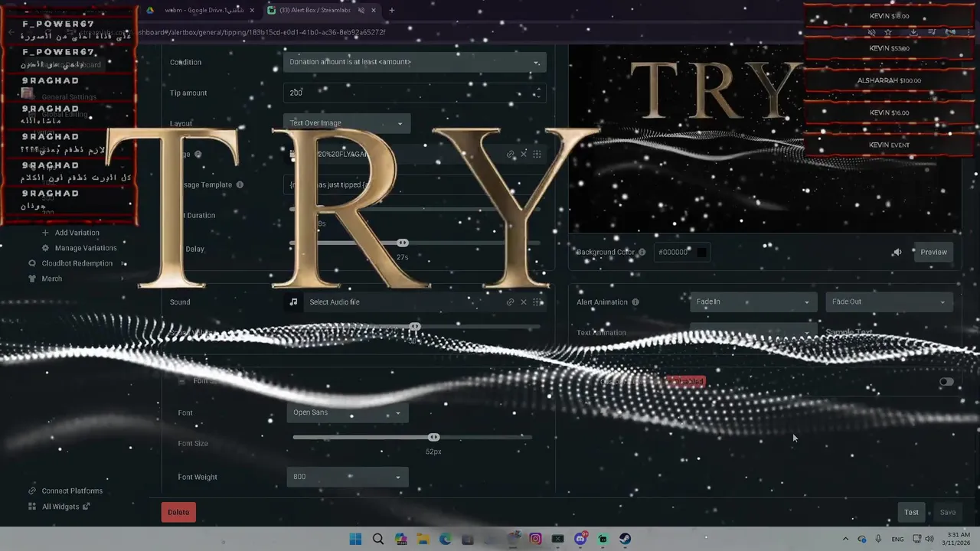Image resolution: width=980 pixels, height=551 pixels.
Task: Click the Font Size slider handle
Action: (x=434, y=438)
